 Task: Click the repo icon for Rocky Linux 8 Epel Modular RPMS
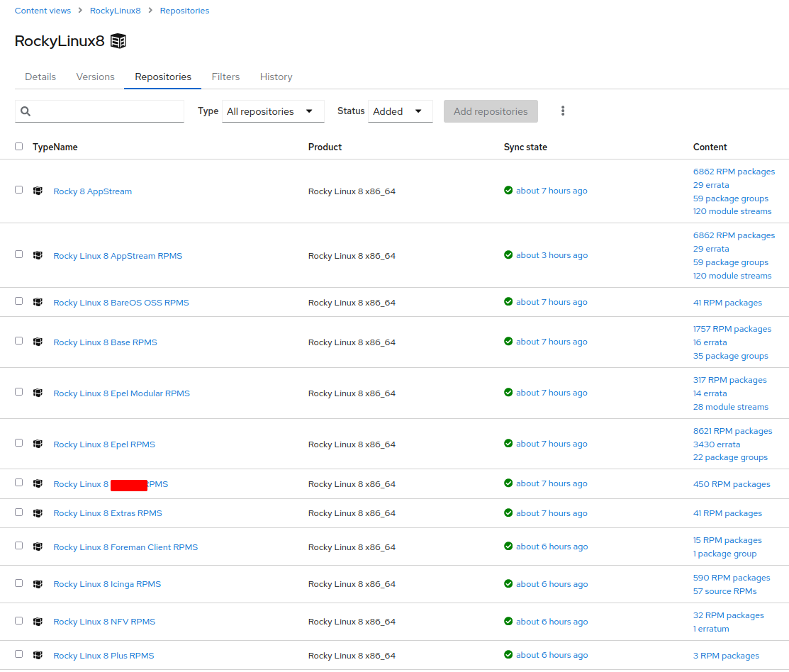[x=38, y=393]
